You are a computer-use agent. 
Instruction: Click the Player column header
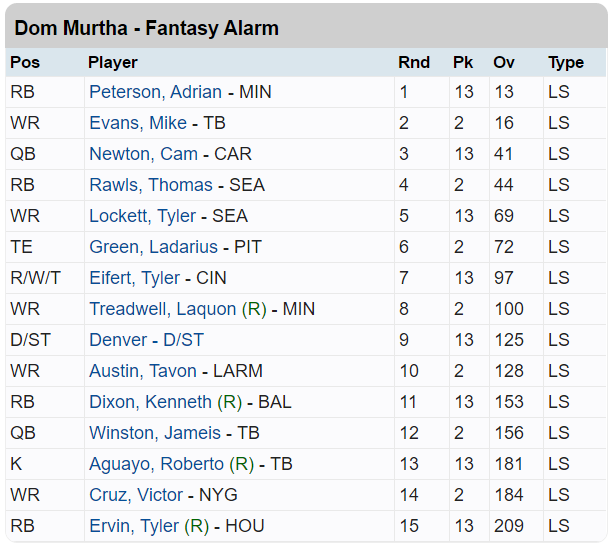(113, 62)
